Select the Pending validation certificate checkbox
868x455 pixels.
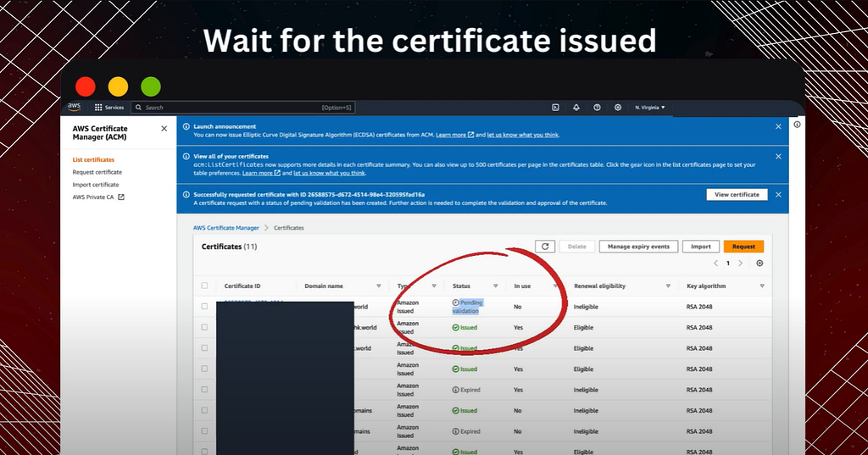point(204,306)
